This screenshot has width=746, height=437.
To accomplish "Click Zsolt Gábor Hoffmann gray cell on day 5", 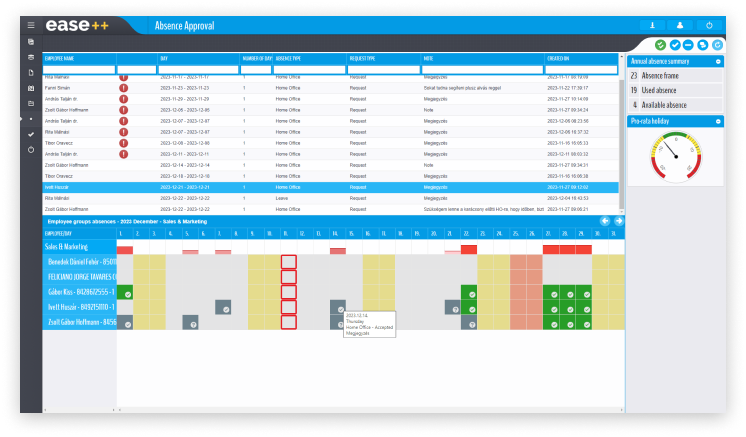I will click(190, 322).
